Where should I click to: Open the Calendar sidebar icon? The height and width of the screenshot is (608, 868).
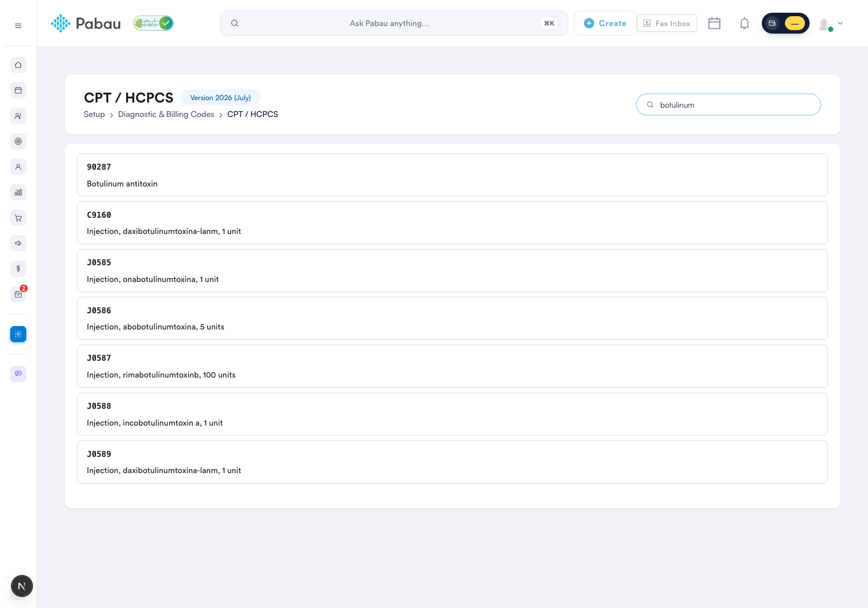18,90
